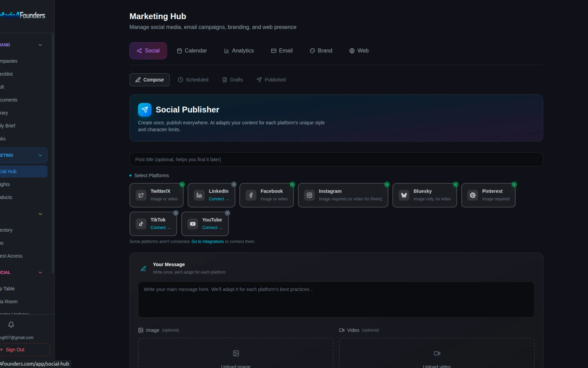Click the Instagram camera icon
The width and height of the screenshot is (588, 368).
point(309,195)
